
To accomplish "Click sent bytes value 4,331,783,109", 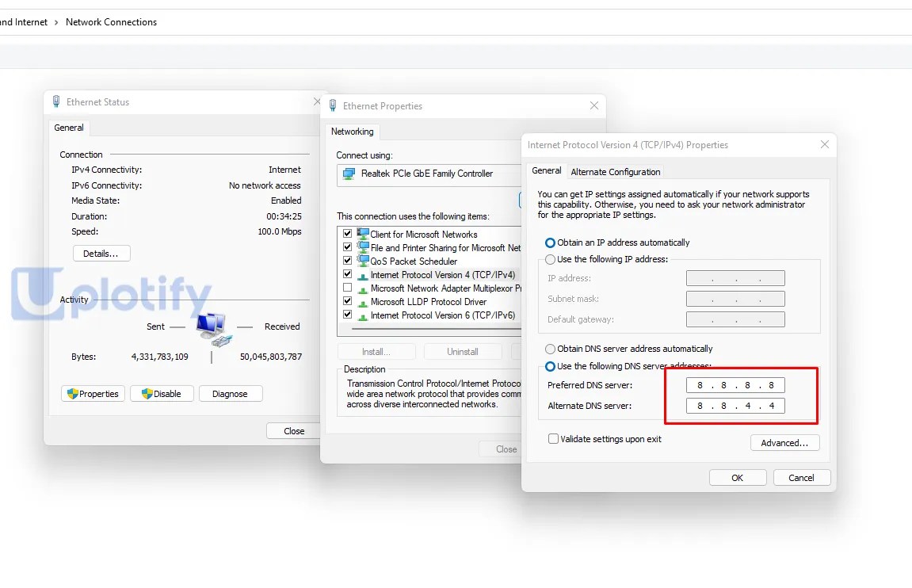I will [x=160, y=357].
